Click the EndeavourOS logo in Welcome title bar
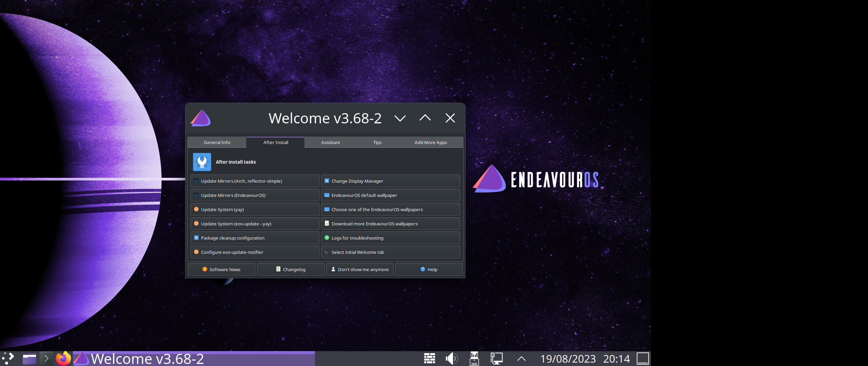Image resolution: width=868 pixels, height=366 pixels. 201,118
